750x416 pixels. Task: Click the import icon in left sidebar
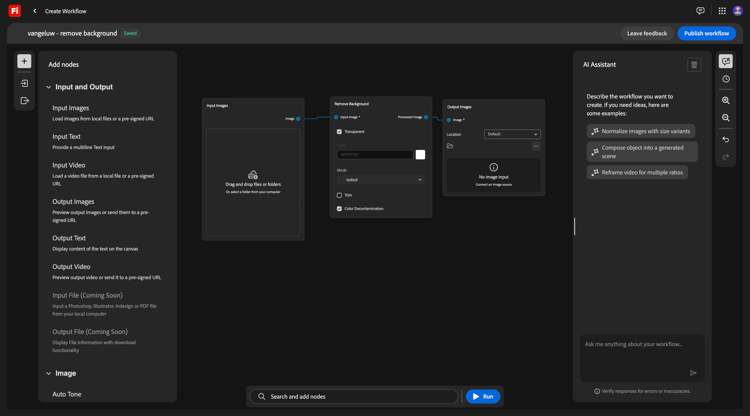[x=24, y=83]
